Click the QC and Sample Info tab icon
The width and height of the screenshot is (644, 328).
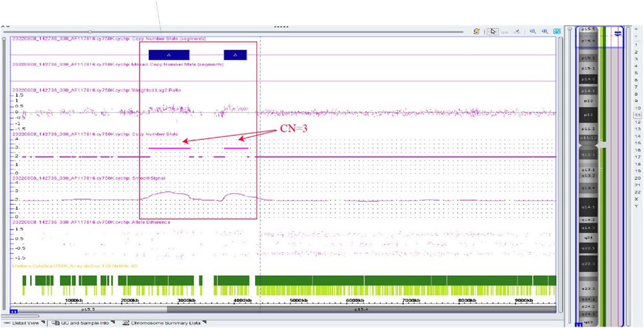56,323
